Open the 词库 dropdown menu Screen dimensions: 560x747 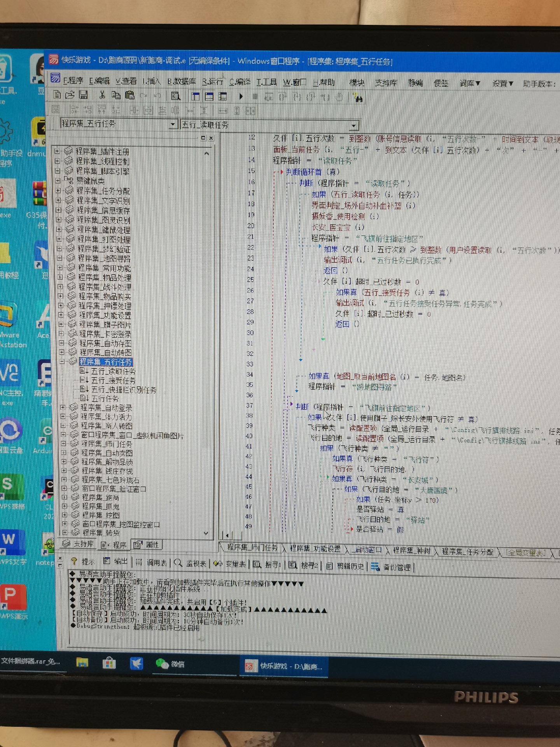pos(470,83)
